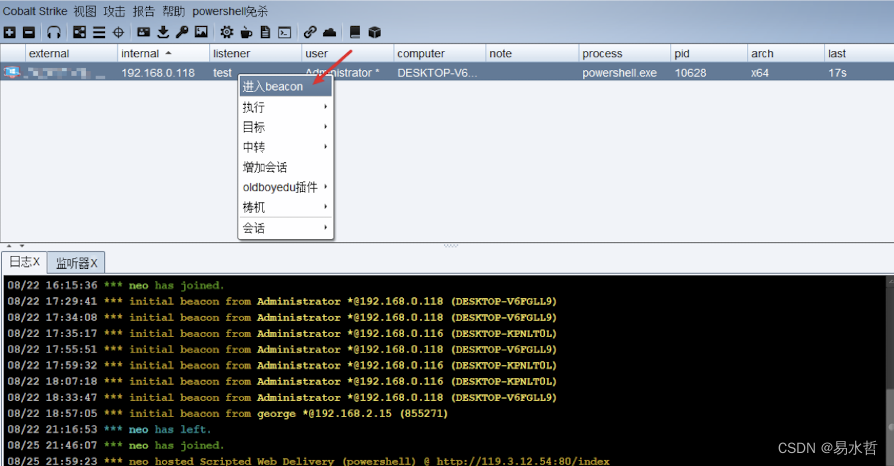Click the plus new connection icon
The height and width of the screenshot is (466, 894).
click(x=10, y=33)
